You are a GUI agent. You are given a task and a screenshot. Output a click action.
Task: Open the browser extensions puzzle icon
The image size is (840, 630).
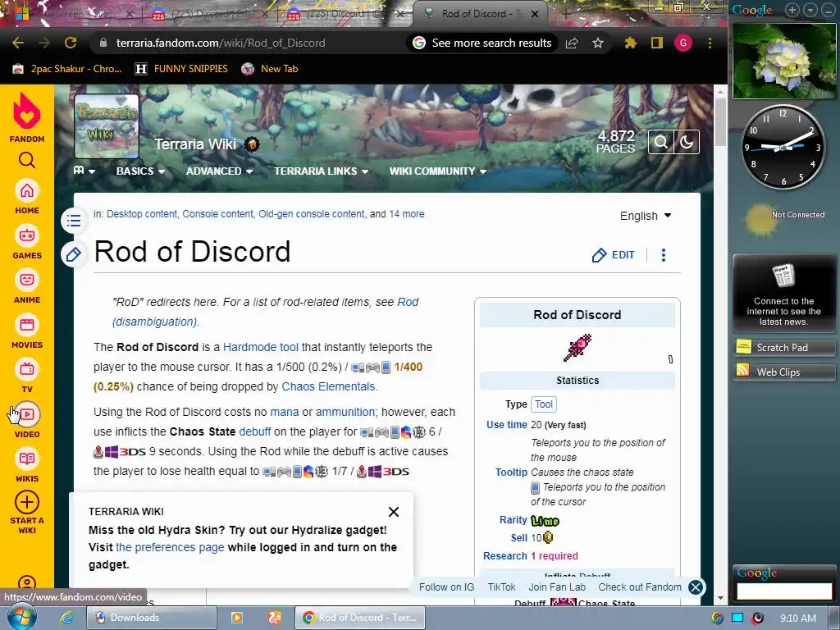[x=631, y=43]
